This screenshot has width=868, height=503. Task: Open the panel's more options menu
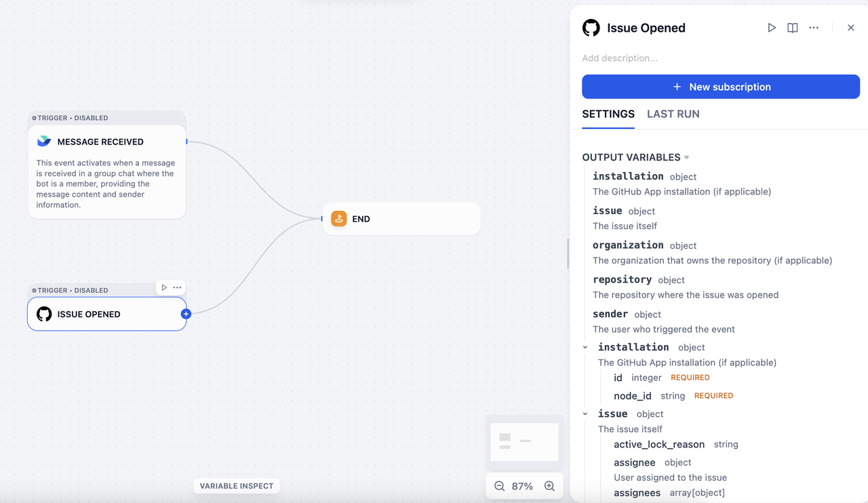point(814,28)
